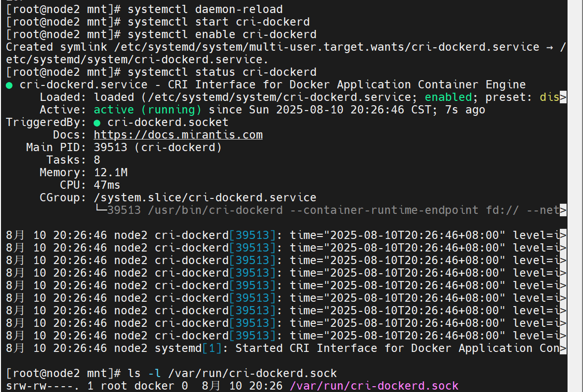The width and height of the screenshot is (583, 392).
Task: Click the green 'enabled' status word
Action: click(448, 97)
